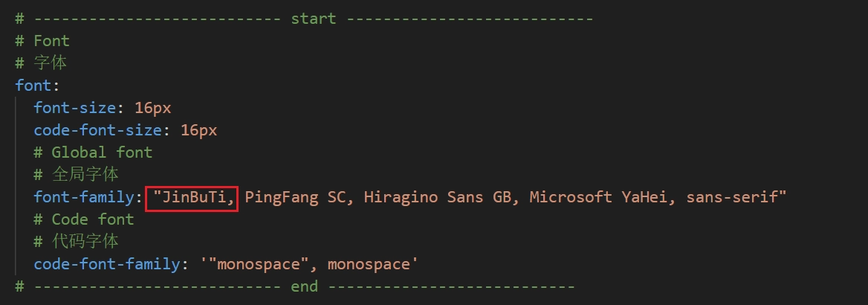The image size is (868, 305).
Task: Click the "# 字体" comment below "# Font"
Action: point(42,62)
